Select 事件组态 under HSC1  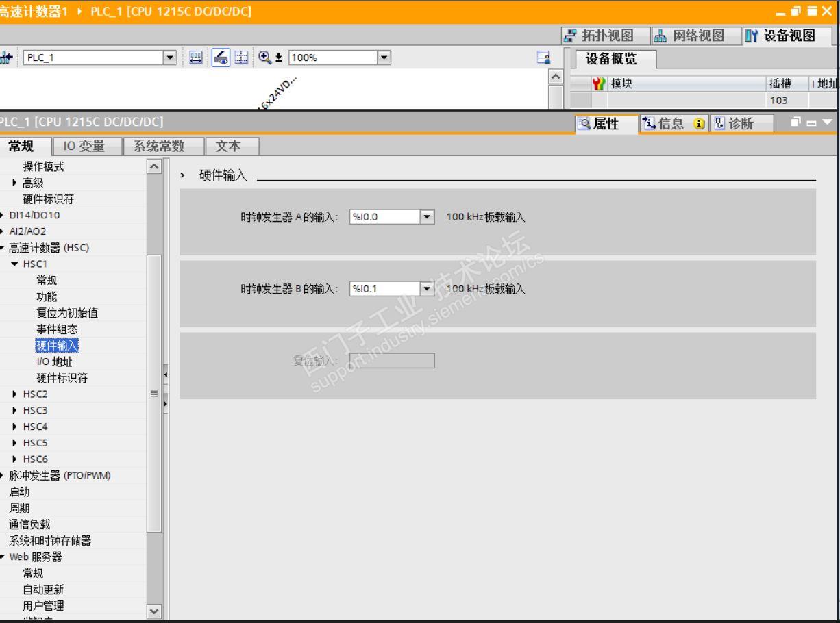click(57, 329)
